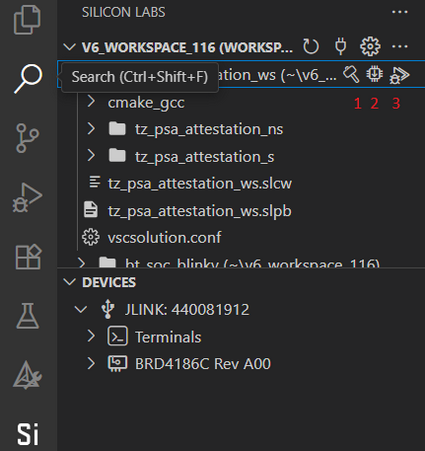
Task: Open the Extensions view
Action: point(28,257)
